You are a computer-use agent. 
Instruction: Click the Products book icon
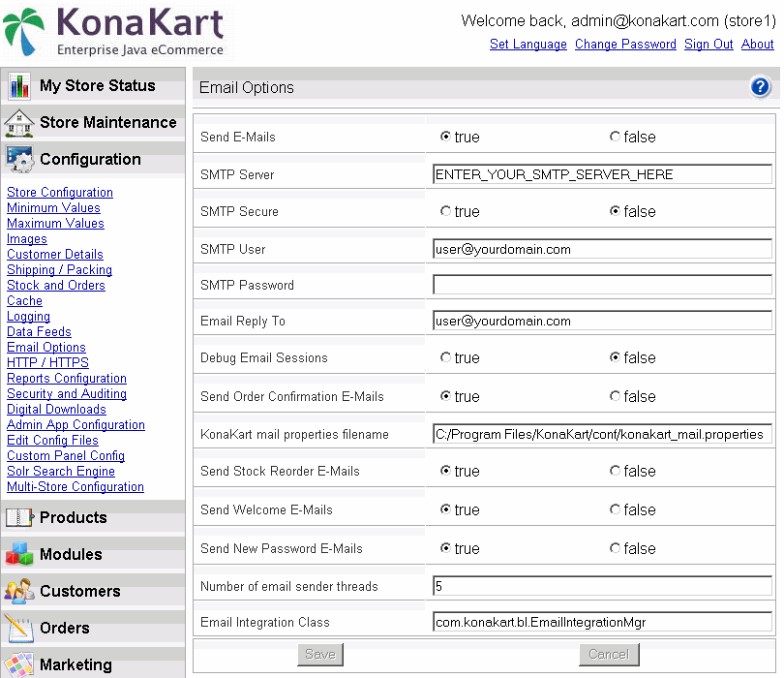20,517
